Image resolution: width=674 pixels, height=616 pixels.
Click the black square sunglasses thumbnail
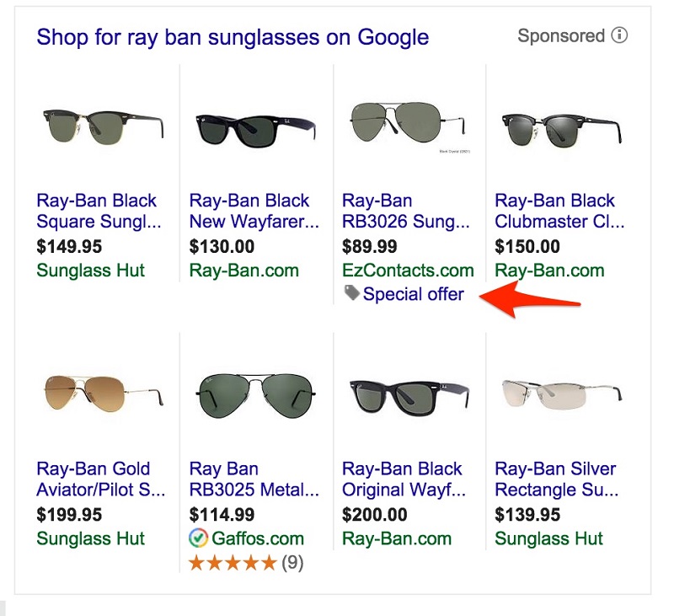(x=103, y=125)
